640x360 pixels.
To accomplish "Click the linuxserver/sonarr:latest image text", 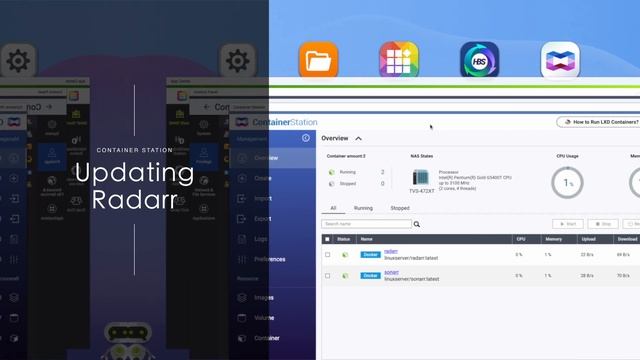I will click(412, 279).
